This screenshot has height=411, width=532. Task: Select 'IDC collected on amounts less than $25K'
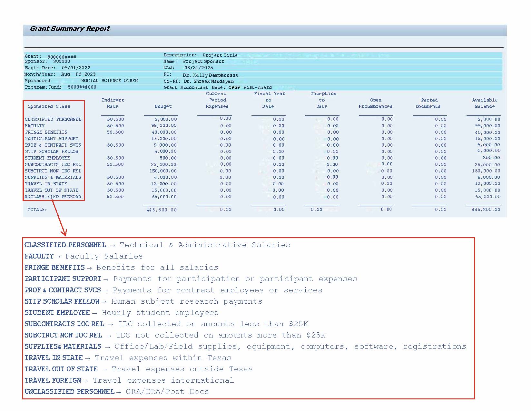(213, 324)
